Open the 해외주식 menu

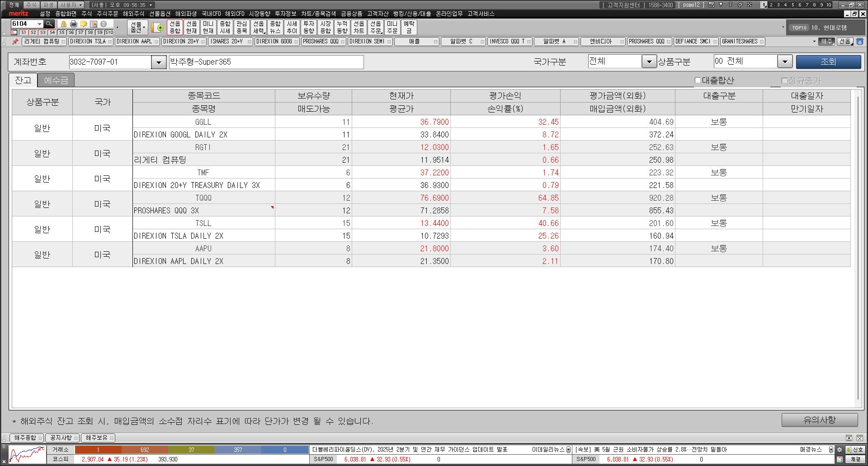coord(133,14)
